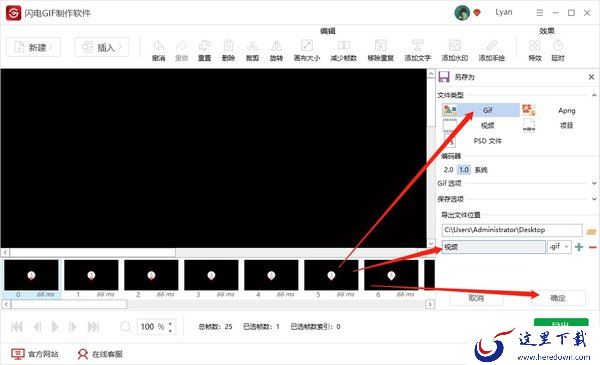The width and height of the screenshot is (600, 365).
Task: Select frame 6 thumbnail
Action: click(391, 275)
